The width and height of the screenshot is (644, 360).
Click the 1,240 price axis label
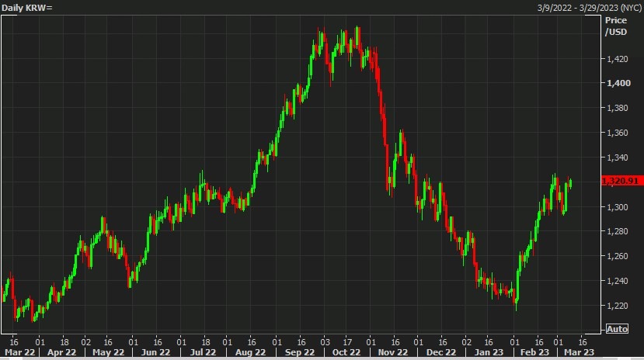click(x=618, y=281)
